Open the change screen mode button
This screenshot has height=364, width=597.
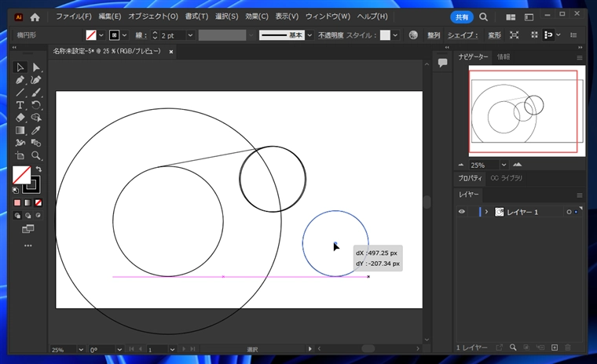pos(27,228)
